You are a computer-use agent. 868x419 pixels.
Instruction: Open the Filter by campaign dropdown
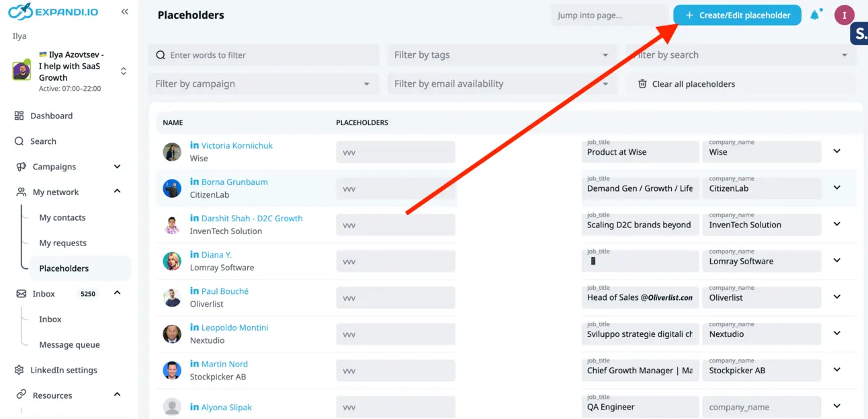point(263,84)
